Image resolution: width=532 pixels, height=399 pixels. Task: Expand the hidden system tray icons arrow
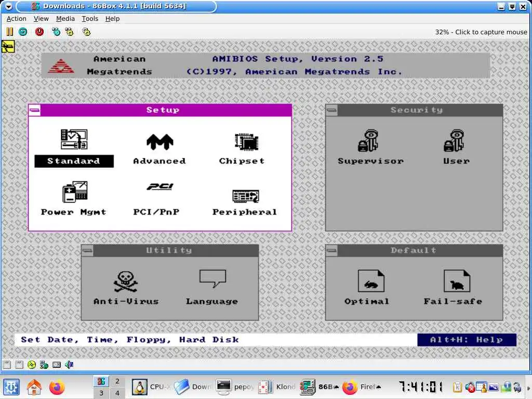528,388
